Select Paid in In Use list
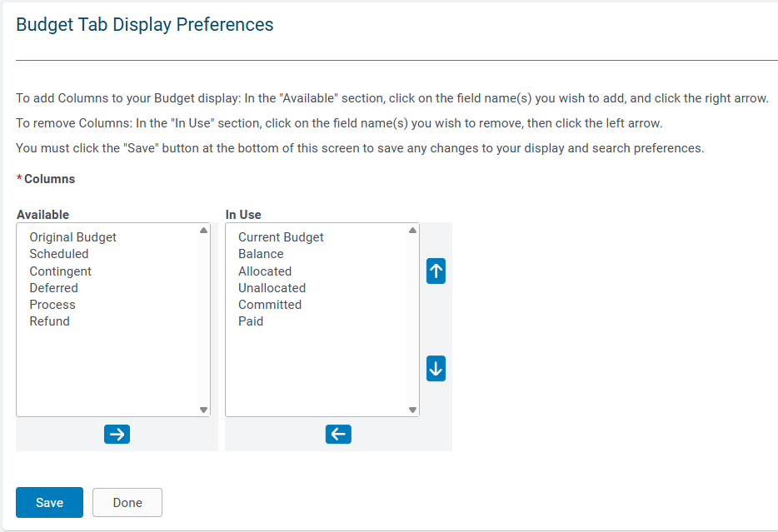Image resolution: width=778 pixels, height=532 pixels. (251, 321)
